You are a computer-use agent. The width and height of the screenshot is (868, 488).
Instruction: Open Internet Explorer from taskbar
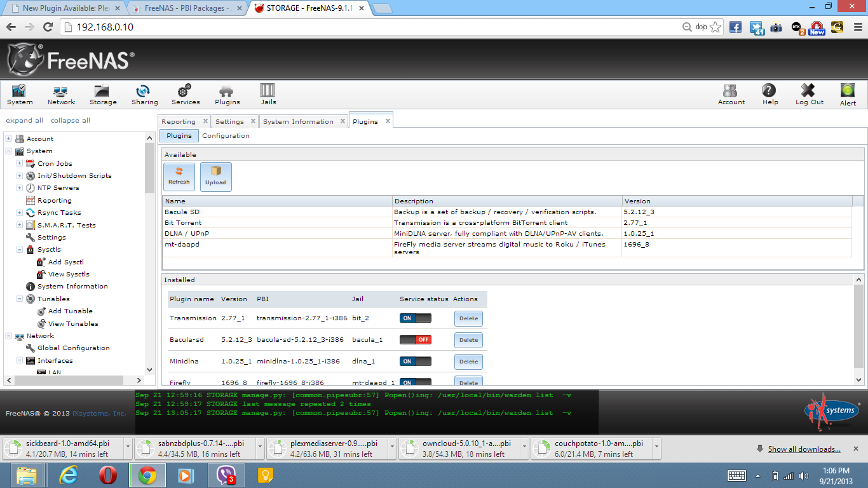click(69, 475)
